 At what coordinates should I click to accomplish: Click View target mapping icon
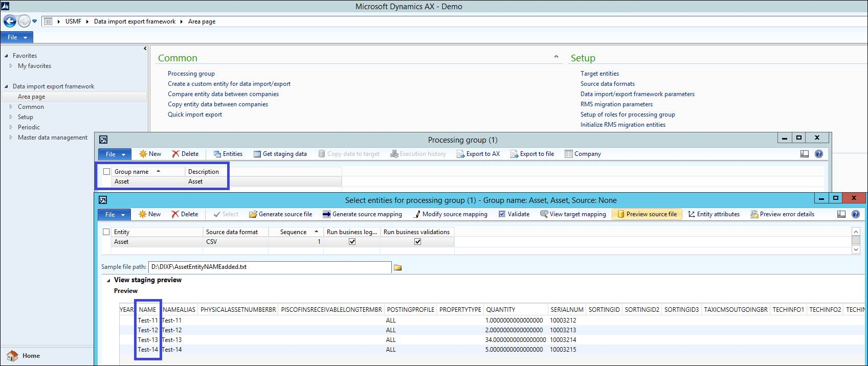[544, 214]
